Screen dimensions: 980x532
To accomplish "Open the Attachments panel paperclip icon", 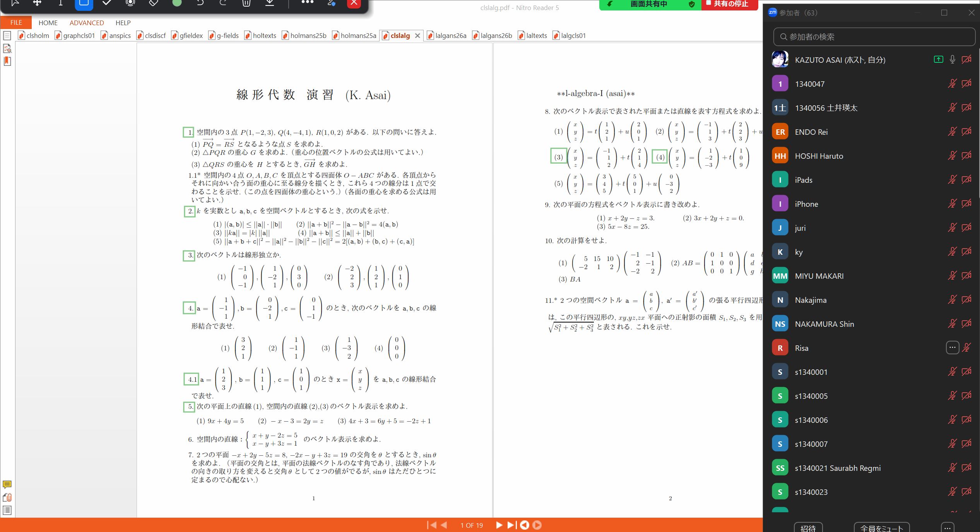I will click(x=7, y=498).
